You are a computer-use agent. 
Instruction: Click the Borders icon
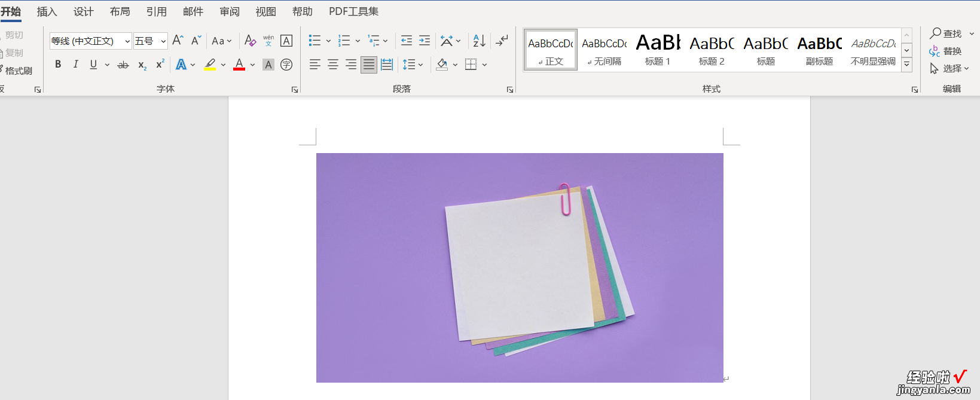click(x=471, y=65)
